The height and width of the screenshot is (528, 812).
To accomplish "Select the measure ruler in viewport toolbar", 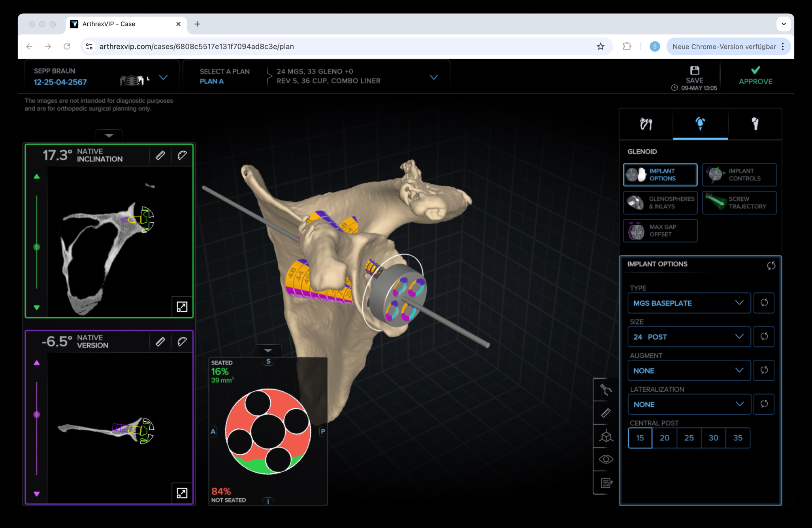I will [x=606, y=413].
